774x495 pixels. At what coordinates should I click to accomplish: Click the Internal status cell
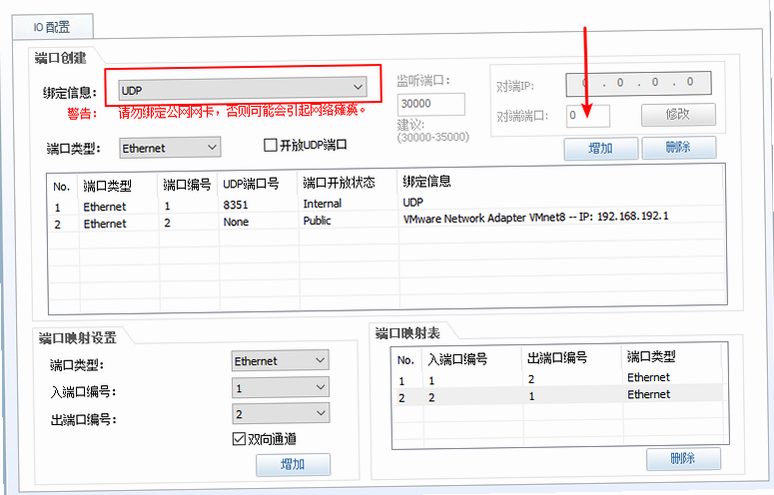click(x=322, y=203)
